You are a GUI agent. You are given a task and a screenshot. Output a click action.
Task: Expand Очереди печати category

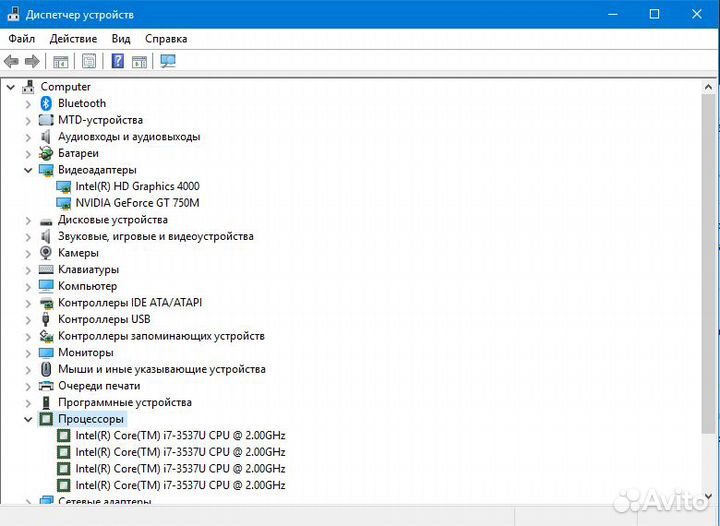click(28, 386)
